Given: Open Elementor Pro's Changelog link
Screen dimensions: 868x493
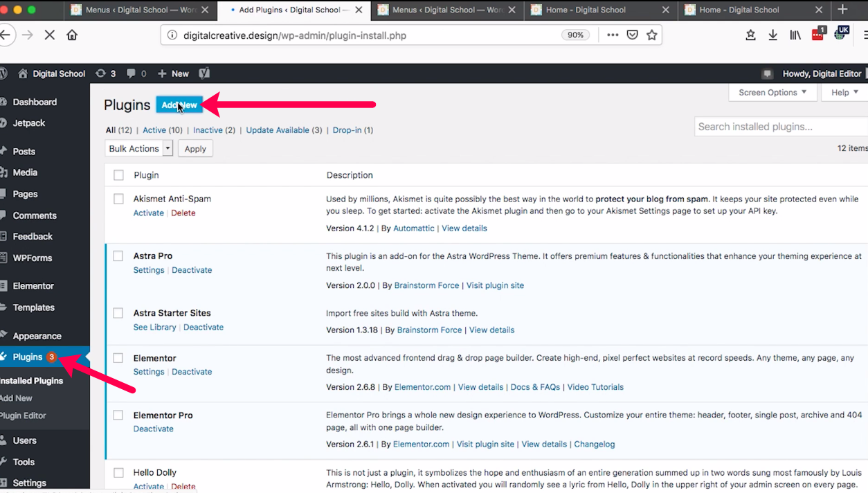Looking at the screenshot, I should 595,445.
